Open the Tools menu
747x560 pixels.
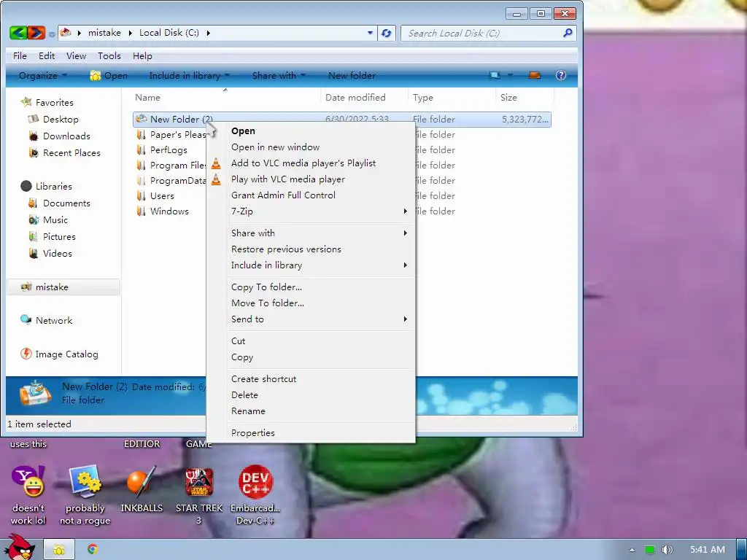(109, 55)
